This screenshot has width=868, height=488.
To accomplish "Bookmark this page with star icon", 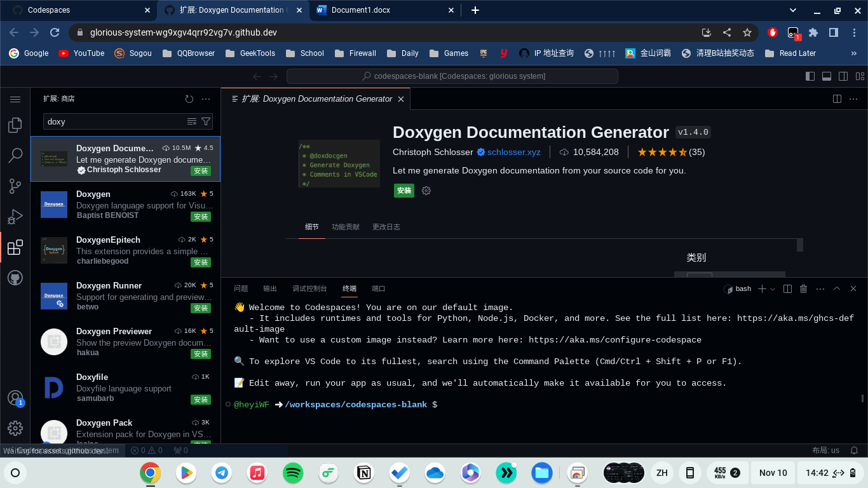I will point(747,32).
